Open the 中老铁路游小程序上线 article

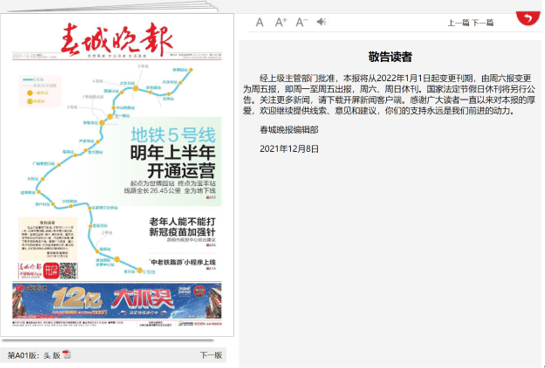(x=182, y=262)
